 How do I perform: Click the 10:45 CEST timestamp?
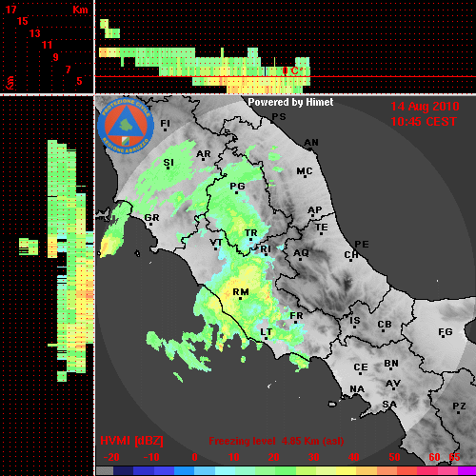[424, 122]
